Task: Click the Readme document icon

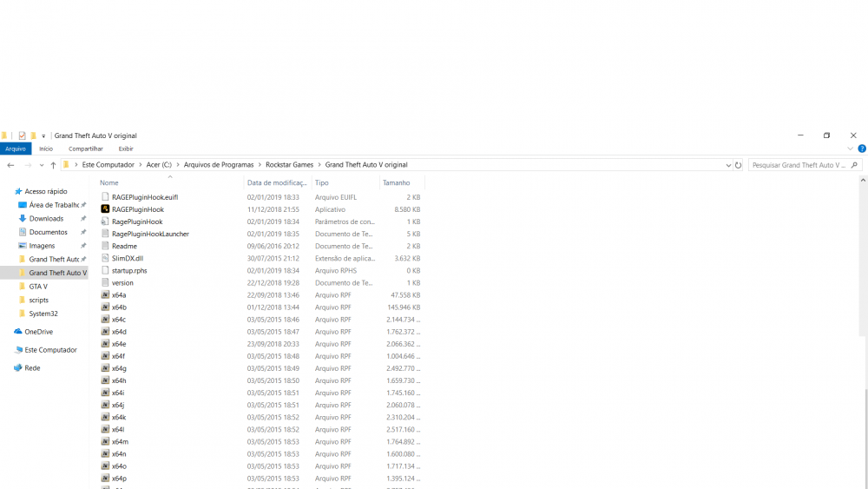Action: tap(105, 246)
